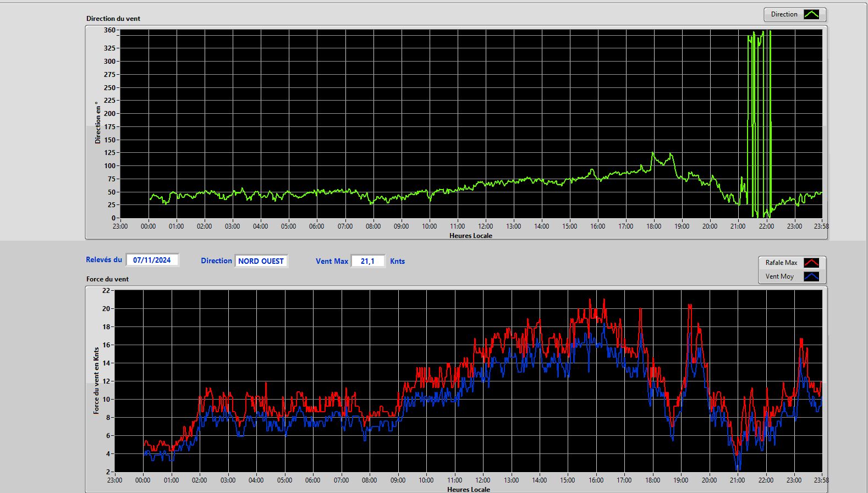
Task: Click the 'Knts' unit label
Action: (x=397, y=262)
